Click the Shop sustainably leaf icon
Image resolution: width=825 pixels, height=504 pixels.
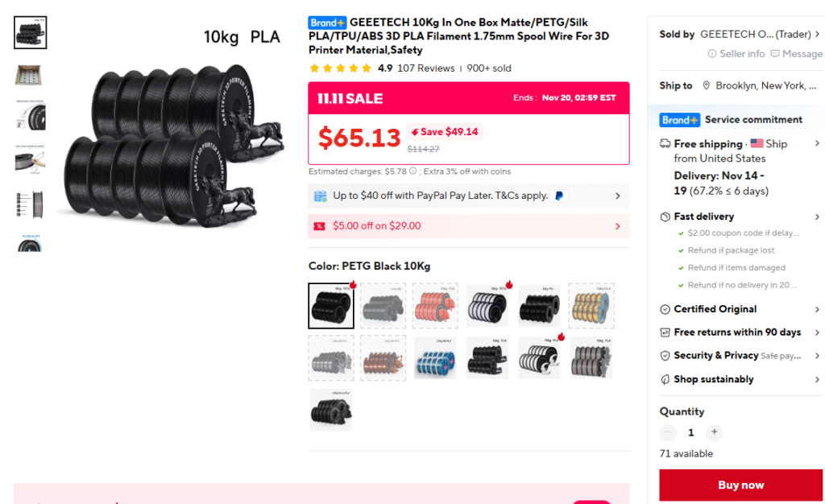[665, 379]
